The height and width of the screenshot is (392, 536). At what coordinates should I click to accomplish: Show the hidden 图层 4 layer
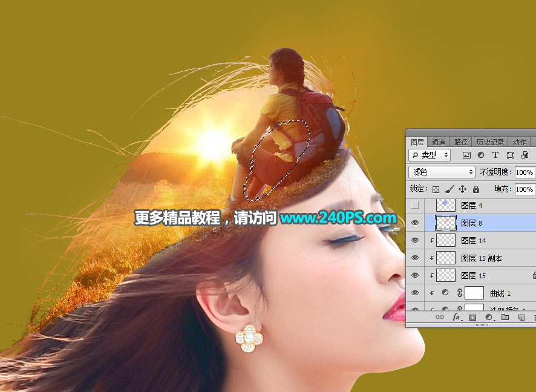(x=414, y=205)
